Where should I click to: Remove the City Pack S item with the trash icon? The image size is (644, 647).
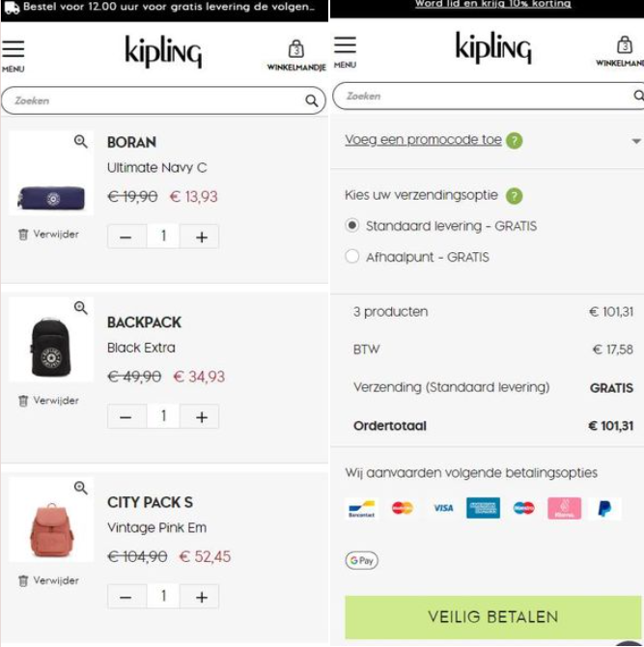pos(48,580)
